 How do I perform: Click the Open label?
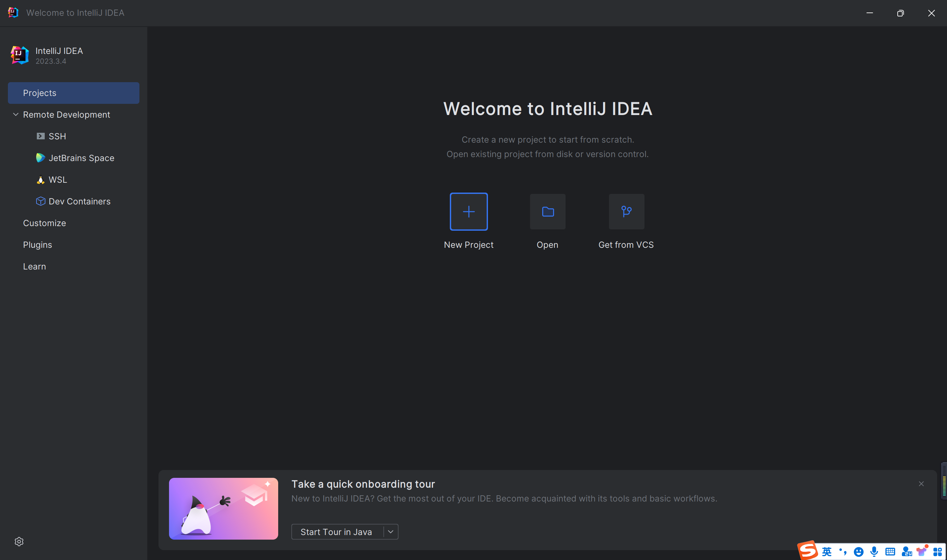click(547, 245)
